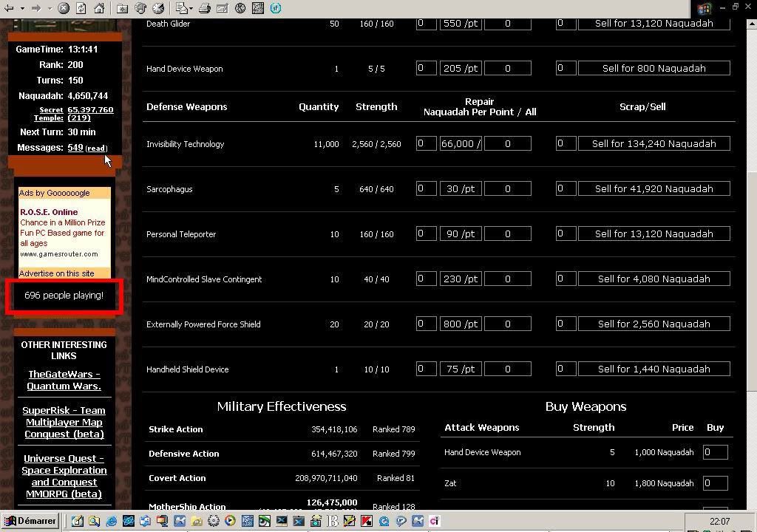Click the Zat buy quantity field
The width and height of the screenshot is (757, 532).
[x=715, y=483]
